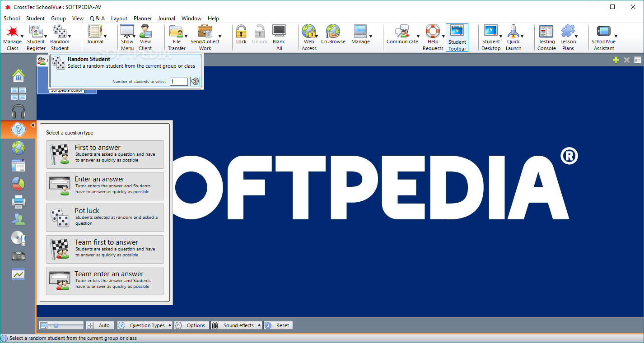Expand the File Transfer dropdown arrow
This screenshot has width=644, height=343.
tap(186, 37)
